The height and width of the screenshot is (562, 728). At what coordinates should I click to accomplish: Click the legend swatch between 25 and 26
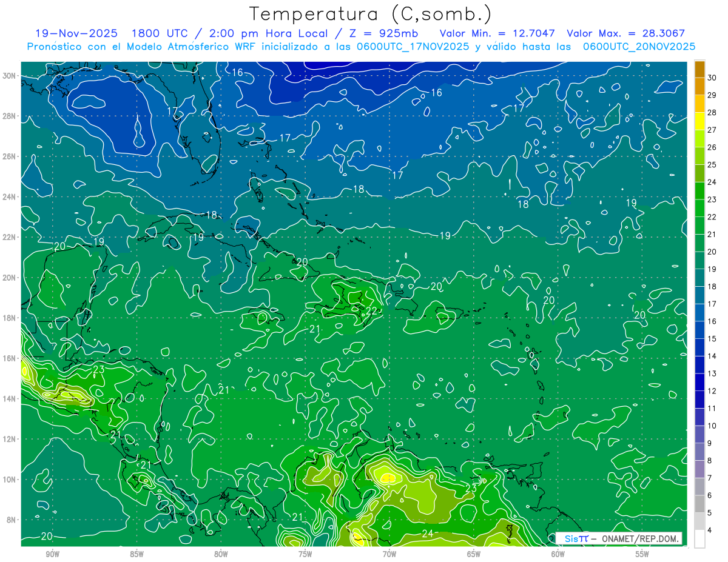pyautogui.click(x=699, y=156)
